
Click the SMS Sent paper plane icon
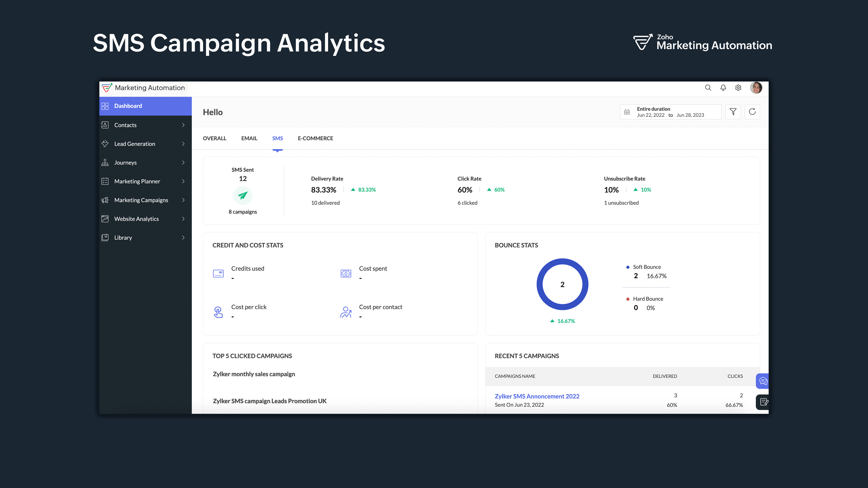point(243,195)
